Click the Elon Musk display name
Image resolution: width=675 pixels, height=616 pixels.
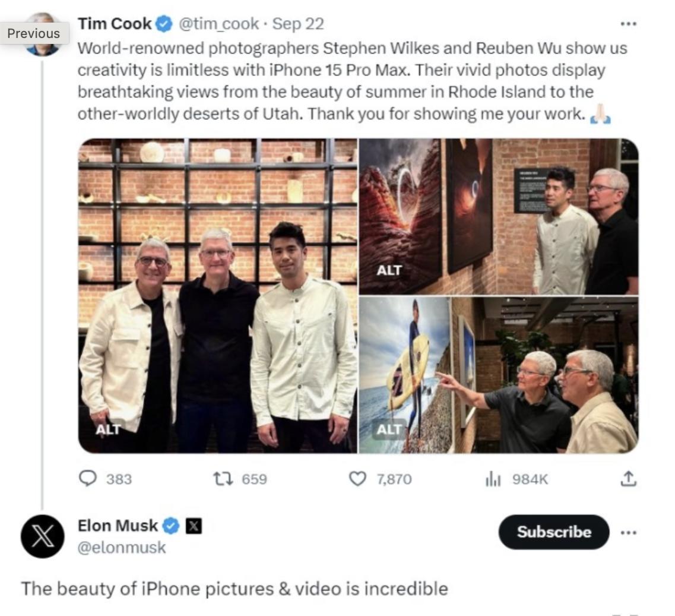118,526
